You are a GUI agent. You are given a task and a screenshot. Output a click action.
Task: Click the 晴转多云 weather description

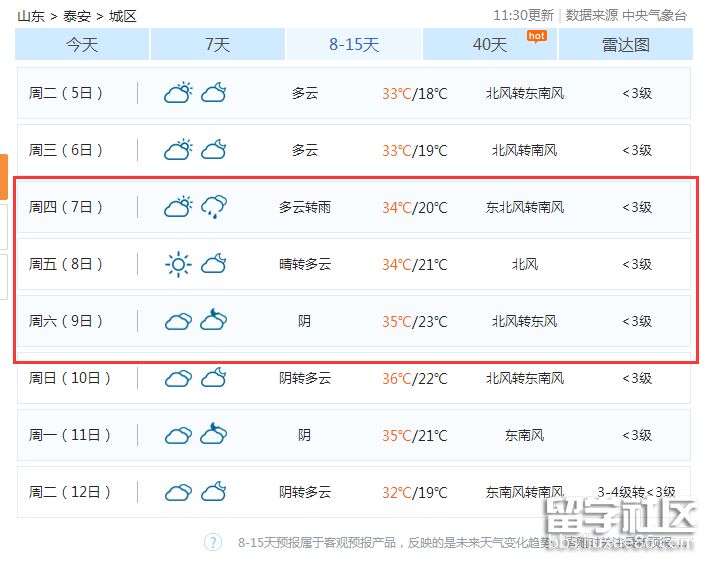(x=305, y=264)
